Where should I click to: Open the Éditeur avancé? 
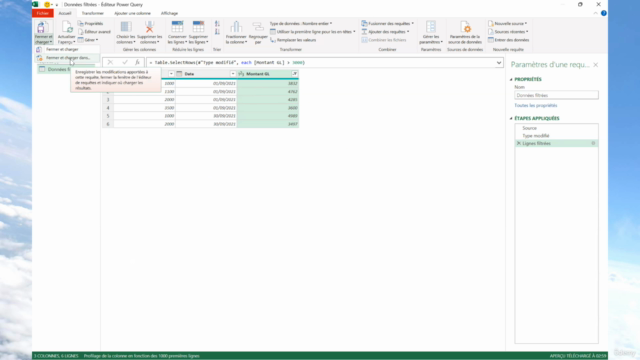coord(94,32)
